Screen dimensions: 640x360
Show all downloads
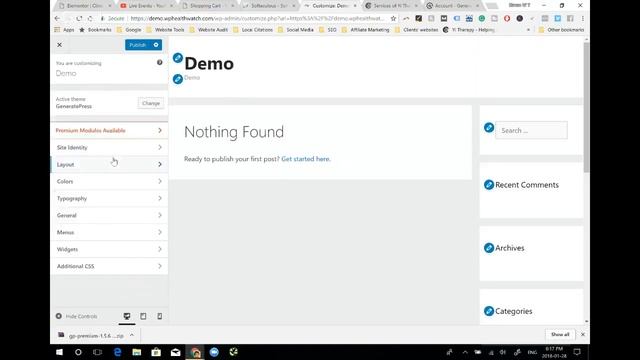click(560, 335)
